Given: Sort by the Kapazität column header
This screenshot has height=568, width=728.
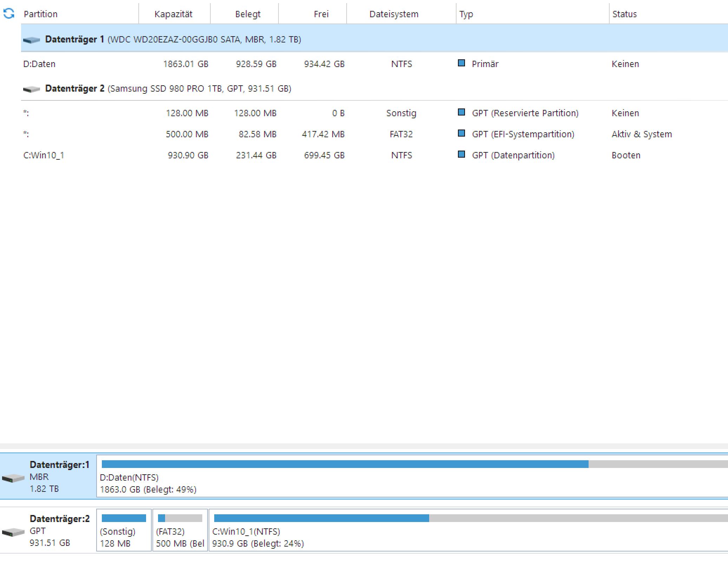Looking at the screenshot, I should [x=174, y=14].
